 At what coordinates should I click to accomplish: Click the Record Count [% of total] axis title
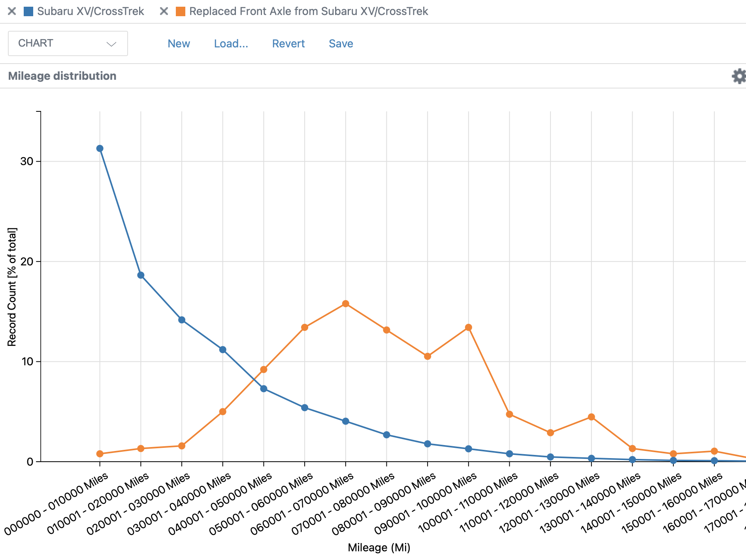pos(12,287)
